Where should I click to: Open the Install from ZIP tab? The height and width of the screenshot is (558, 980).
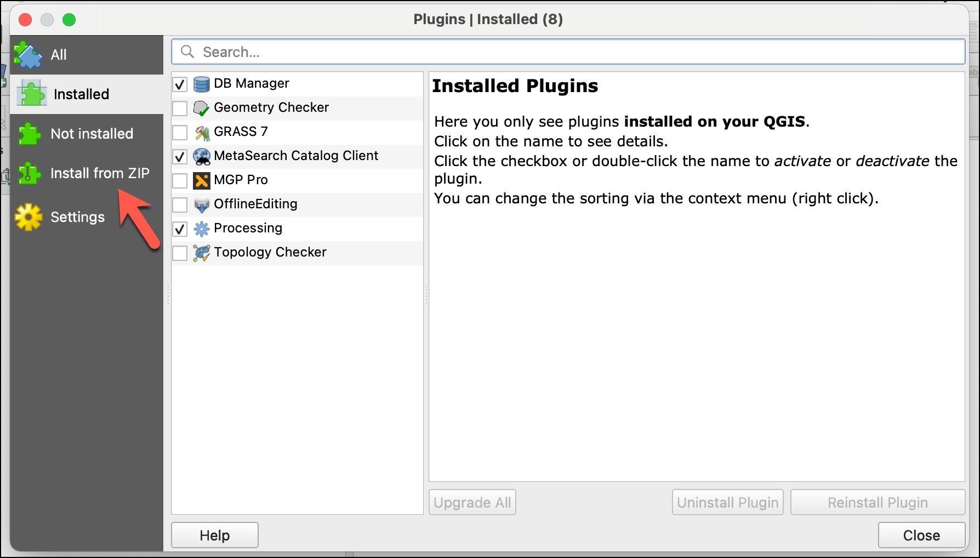click(x=87, y=173)
